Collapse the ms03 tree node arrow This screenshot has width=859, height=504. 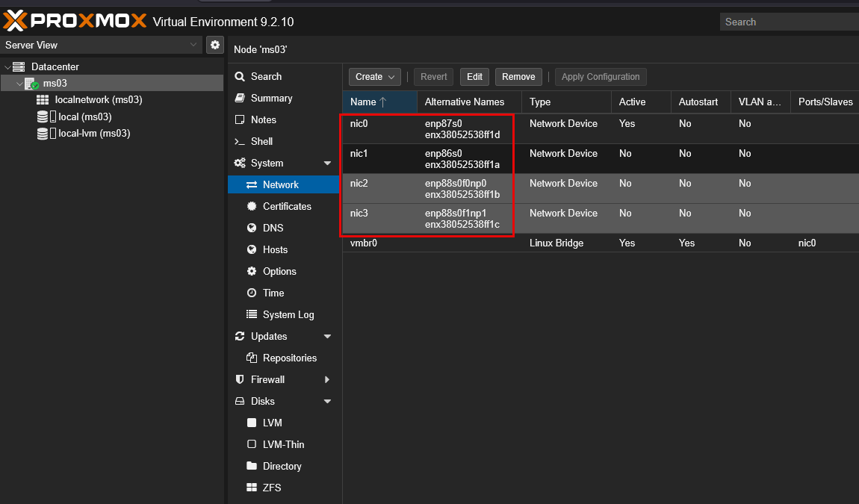19,84
